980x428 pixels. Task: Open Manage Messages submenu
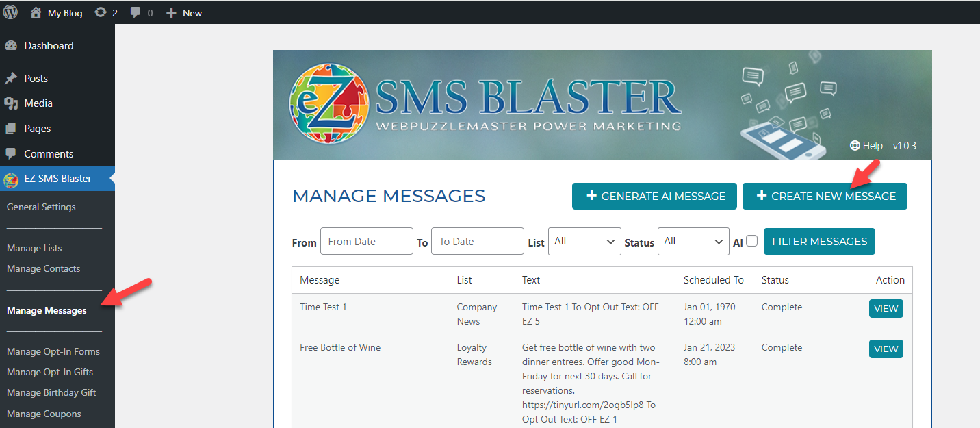pyautogui.click(x=47, y=310)
